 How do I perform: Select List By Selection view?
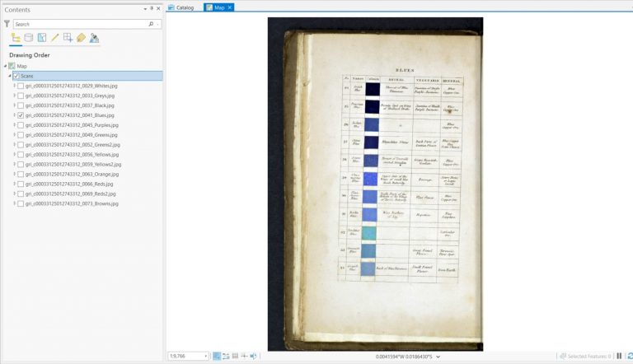[42, 38]
